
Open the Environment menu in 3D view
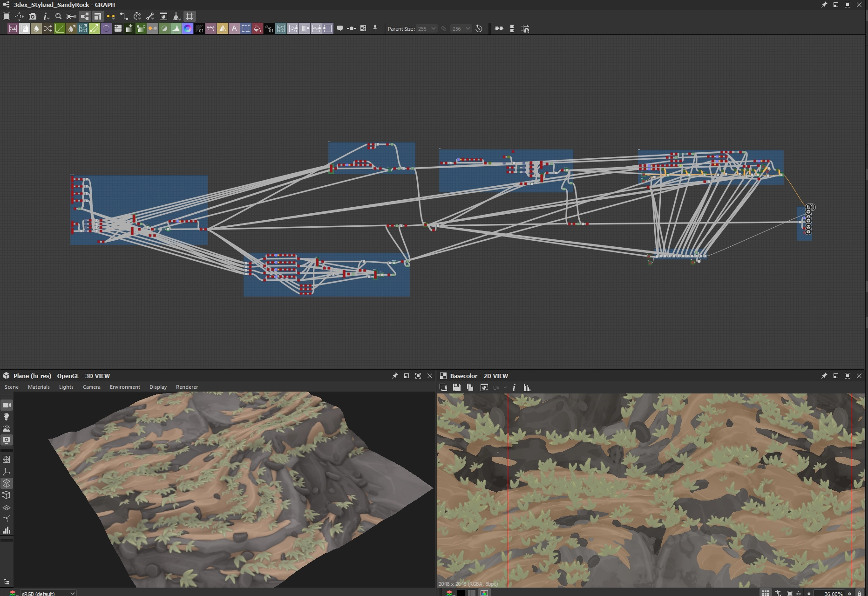[x=125, y=387]
